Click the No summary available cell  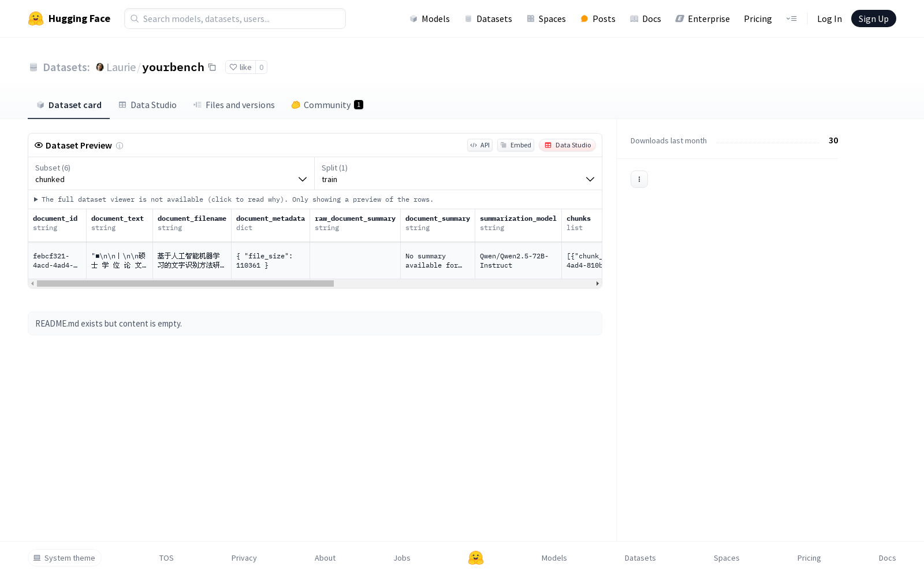tap(438, 261)
